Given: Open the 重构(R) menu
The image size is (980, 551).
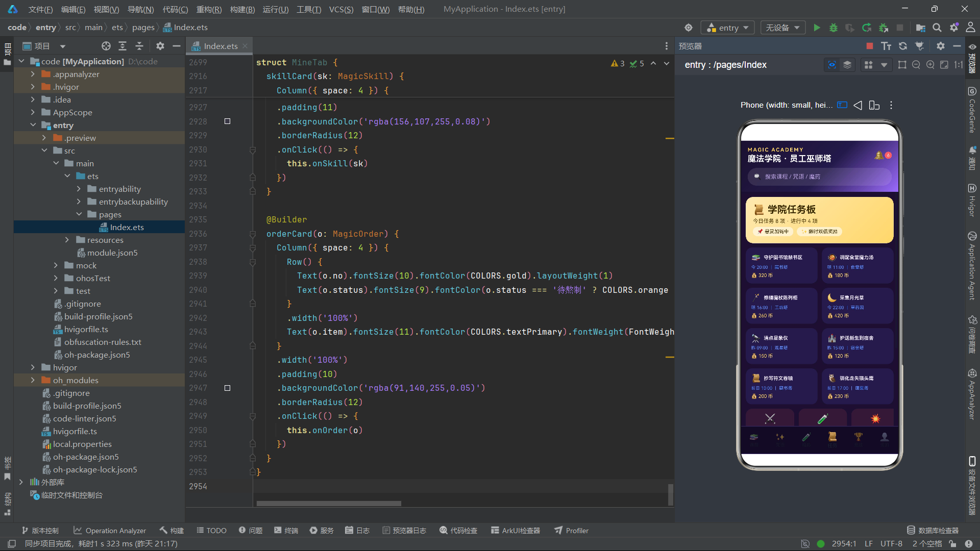Looking at the screenshot, I should click(209, 9).
